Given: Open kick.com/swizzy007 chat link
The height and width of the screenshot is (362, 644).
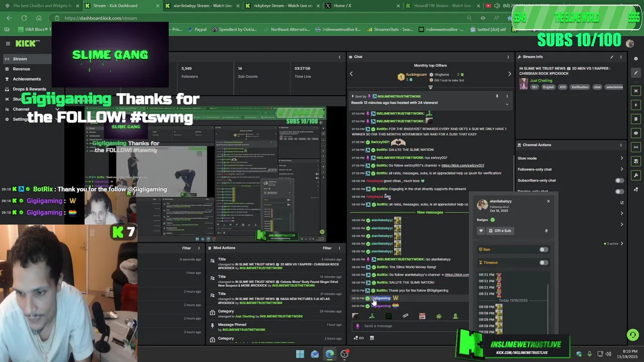Looking at the screenshot, I should click(463, 165).
